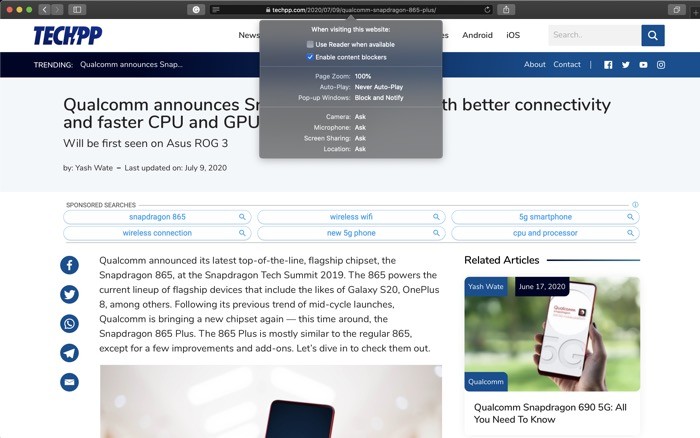The height and width of the screenshot is (438, 700).
Task: Search sponsored term 5g smartphone
Action: point(545,217)
